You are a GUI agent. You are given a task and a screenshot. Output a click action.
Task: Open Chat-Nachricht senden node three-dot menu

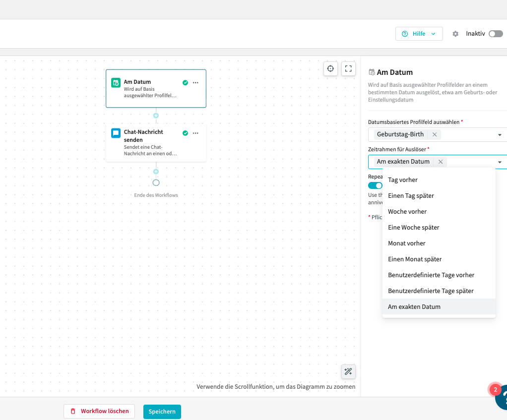click(x=195, y=133)
